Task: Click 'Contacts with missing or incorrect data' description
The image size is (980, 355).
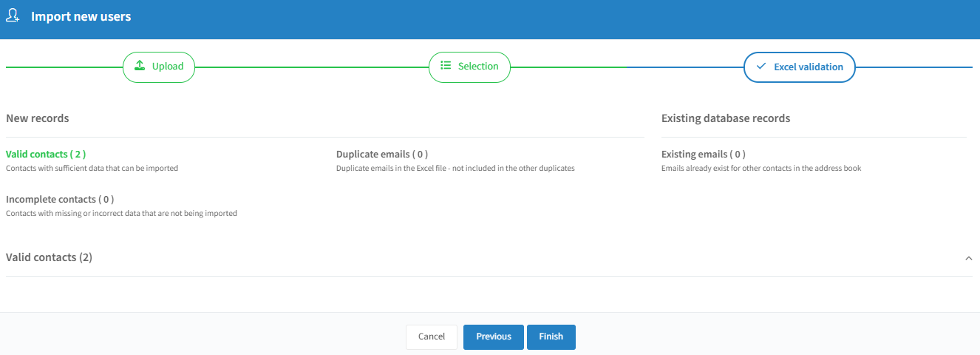Action: click(122, 214)
